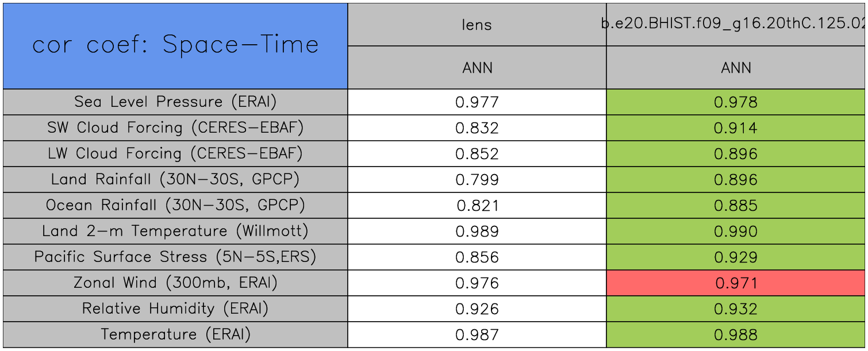Click the 'cor coef: Space-Time' title cell
Image resolution: width=868 pixels, height=351 pixels.
175,45
